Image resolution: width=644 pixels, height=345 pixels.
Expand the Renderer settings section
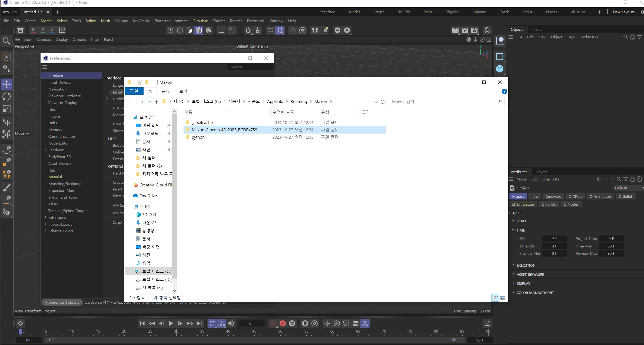pos(46,150)
